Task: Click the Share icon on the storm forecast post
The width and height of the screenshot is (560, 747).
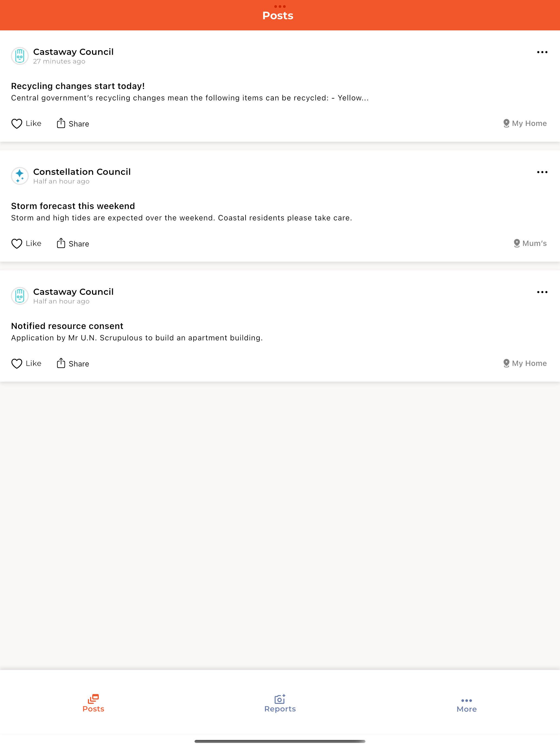Action: click(x=61, y=243)
